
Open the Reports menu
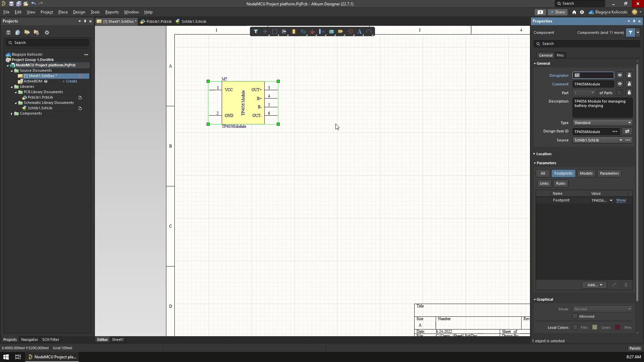coord(111,12)
